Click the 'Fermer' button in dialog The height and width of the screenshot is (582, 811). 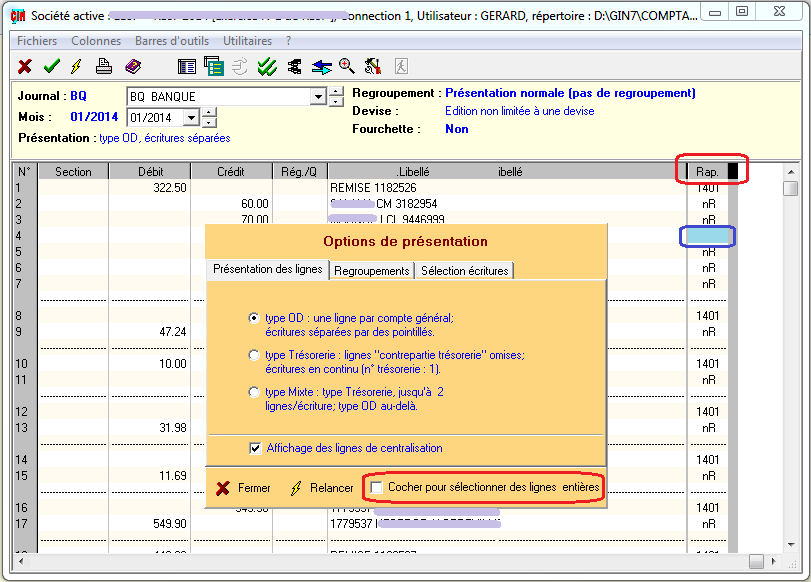[x=244, y=488]
